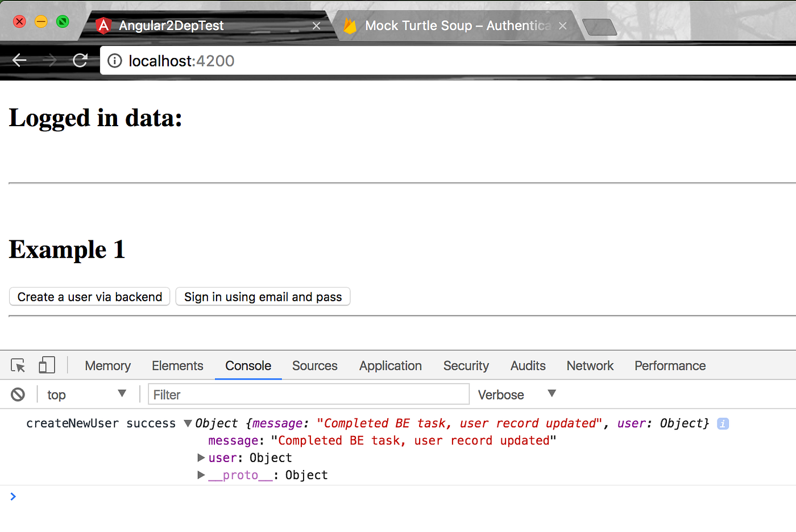
Task: Open the Memory panel tab
Action: [108, 365]
